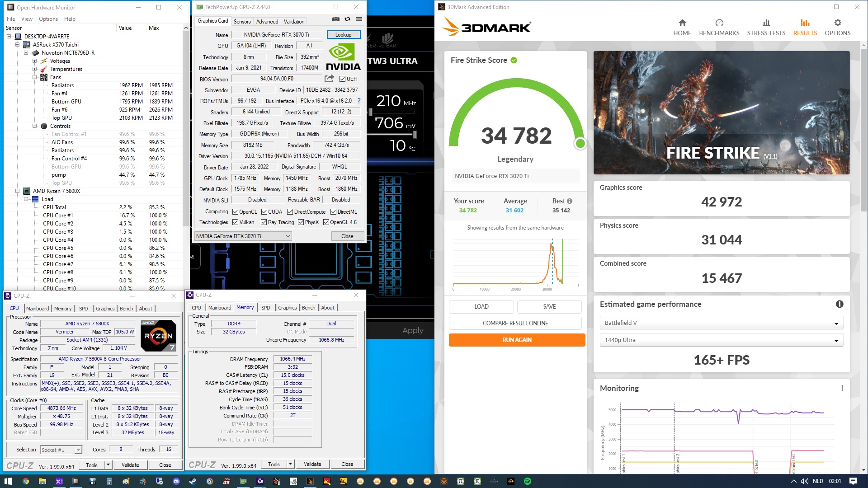Click GPU-Z screenshot camera icon
This screenshot has height=488, width=868.
[x=335, y=19]
